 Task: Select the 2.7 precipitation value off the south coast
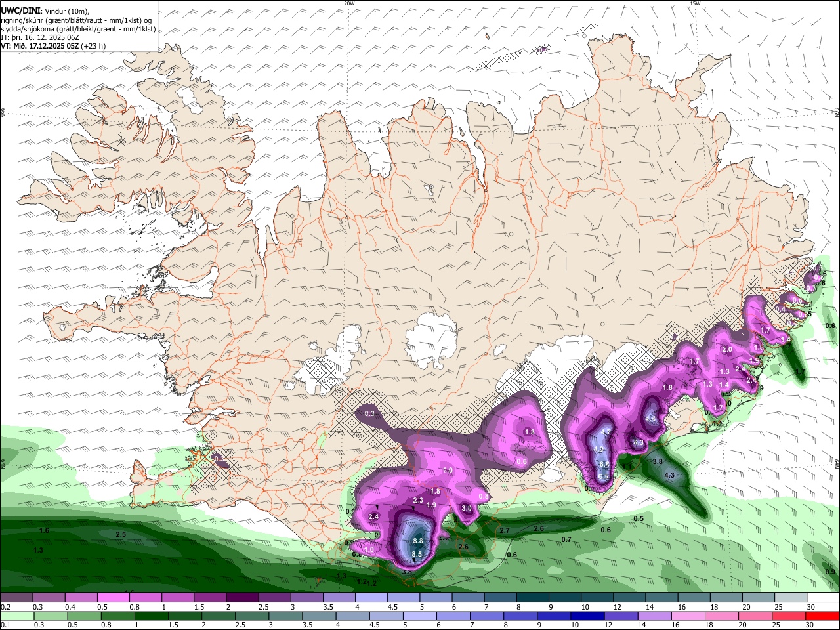[505, 530]
